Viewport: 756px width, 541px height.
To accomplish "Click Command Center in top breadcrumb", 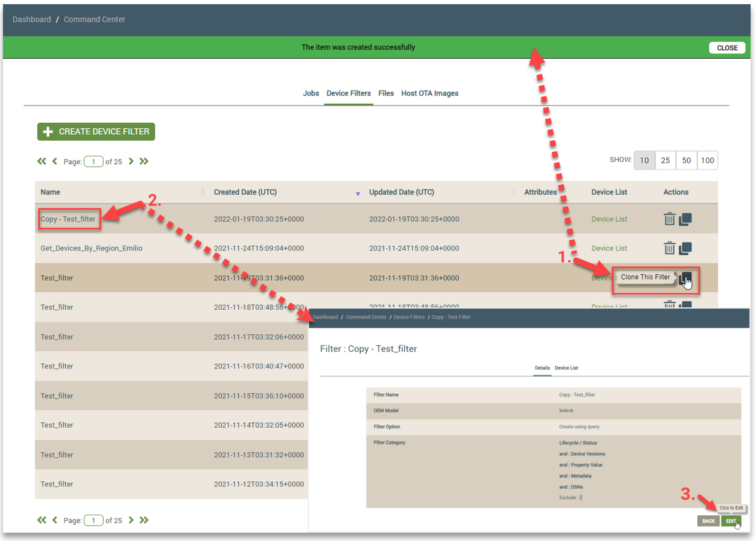I will (95, 20).
